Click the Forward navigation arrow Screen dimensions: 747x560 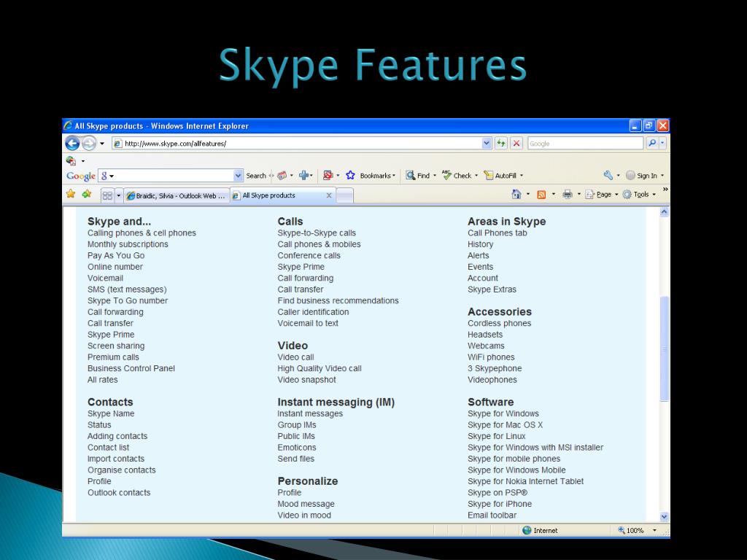(x=88, y=143)
